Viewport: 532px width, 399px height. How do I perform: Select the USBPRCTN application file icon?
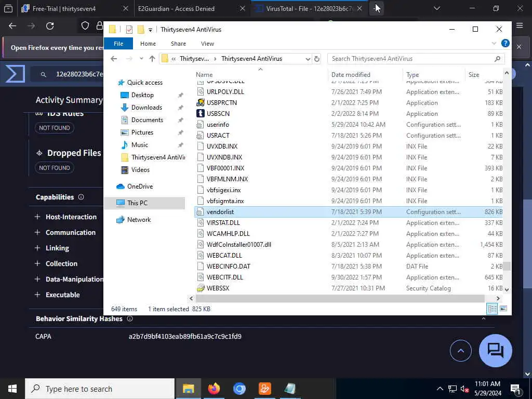tap(201, 102)
